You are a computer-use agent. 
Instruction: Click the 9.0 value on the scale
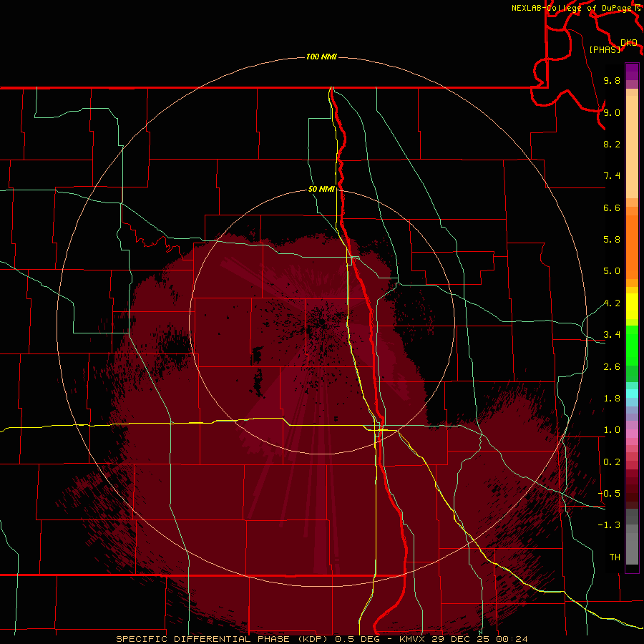(x=612, y=112)
